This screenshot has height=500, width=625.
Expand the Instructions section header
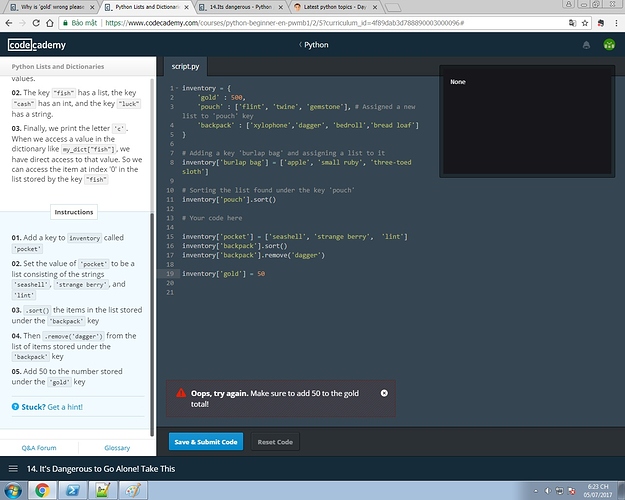click(x=74, y=212)
